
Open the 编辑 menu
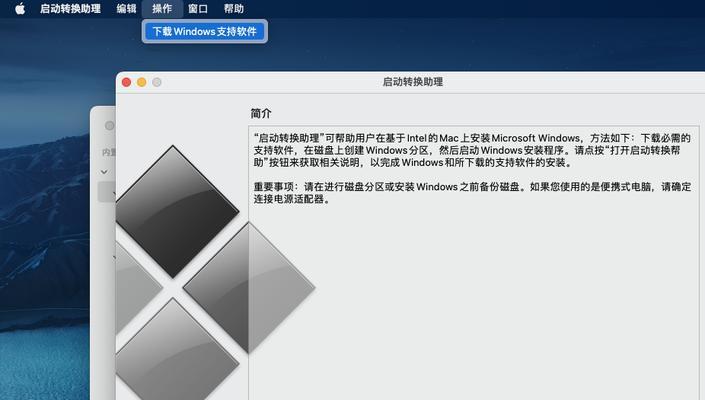[126, 9]
